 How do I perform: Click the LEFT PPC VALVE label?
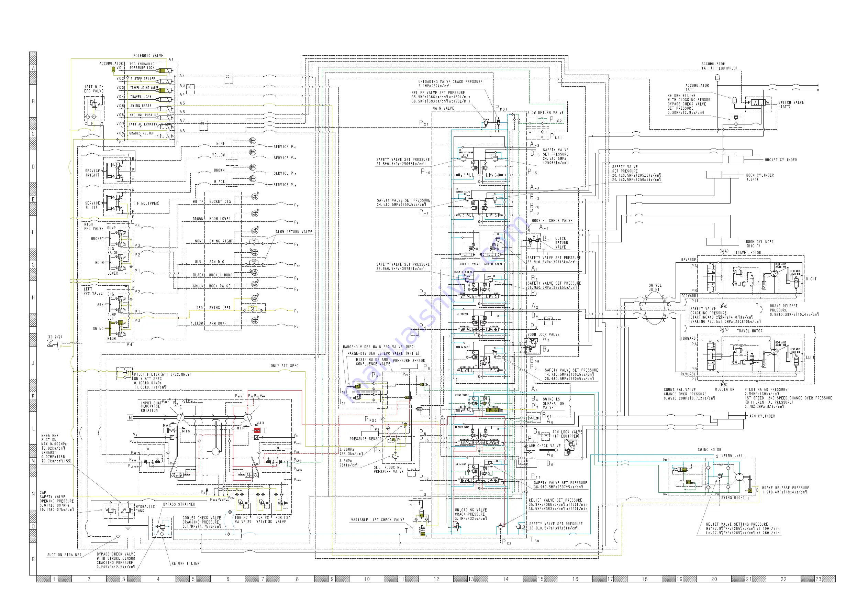tap(93, 291)
